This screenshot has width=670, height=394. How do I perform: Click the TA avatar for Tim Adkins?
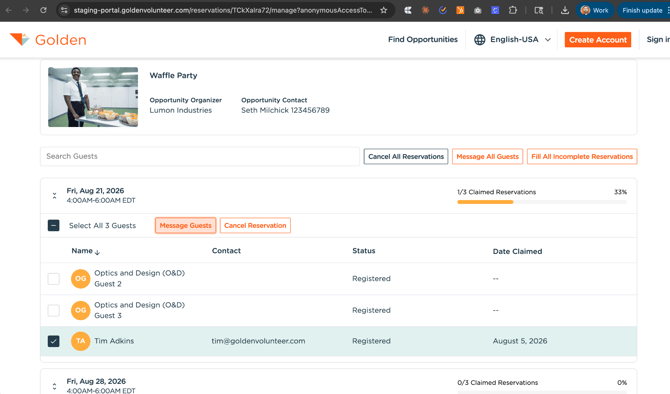tap(80, 341)
